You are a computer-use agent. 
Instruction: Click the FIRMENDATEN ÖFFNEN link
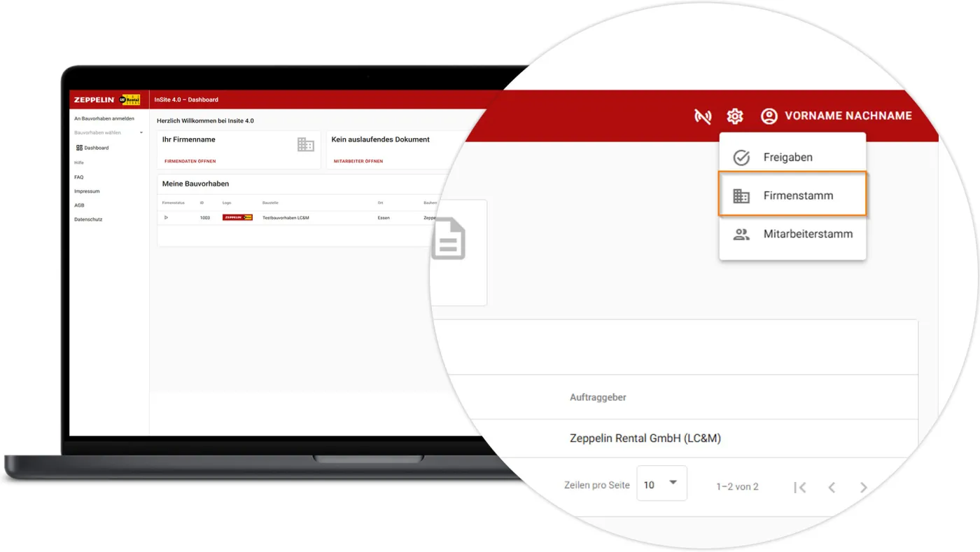[x=190, y=161]
